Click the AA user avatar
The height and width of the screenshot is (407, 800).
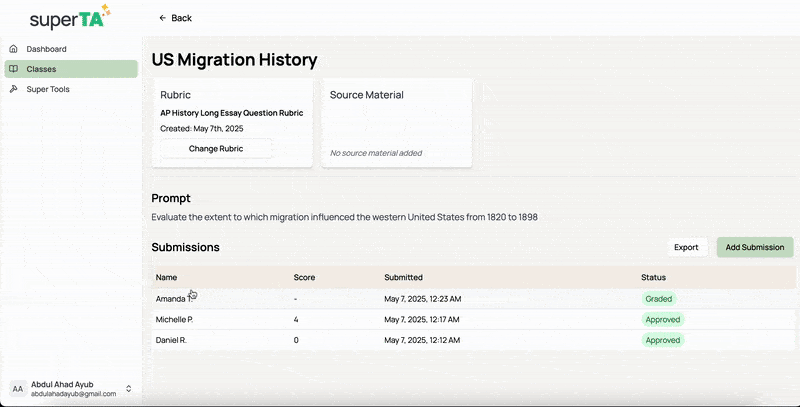(18, 388)
